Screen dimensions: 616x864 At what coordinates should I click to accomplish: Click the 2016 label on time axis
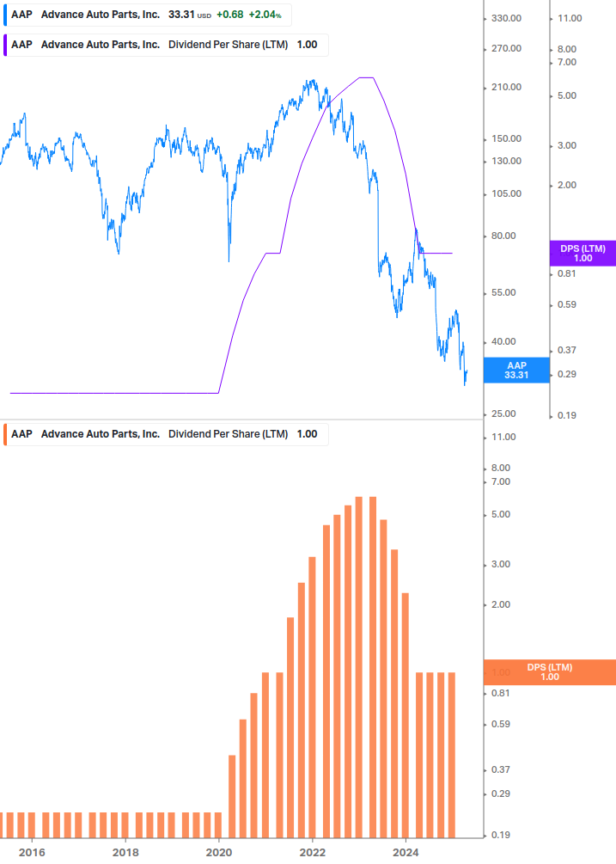32,853
